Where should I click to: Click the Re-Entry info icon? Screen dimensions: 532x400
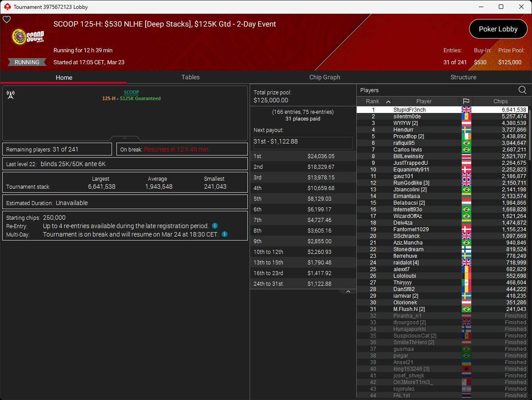coord(215,226)
